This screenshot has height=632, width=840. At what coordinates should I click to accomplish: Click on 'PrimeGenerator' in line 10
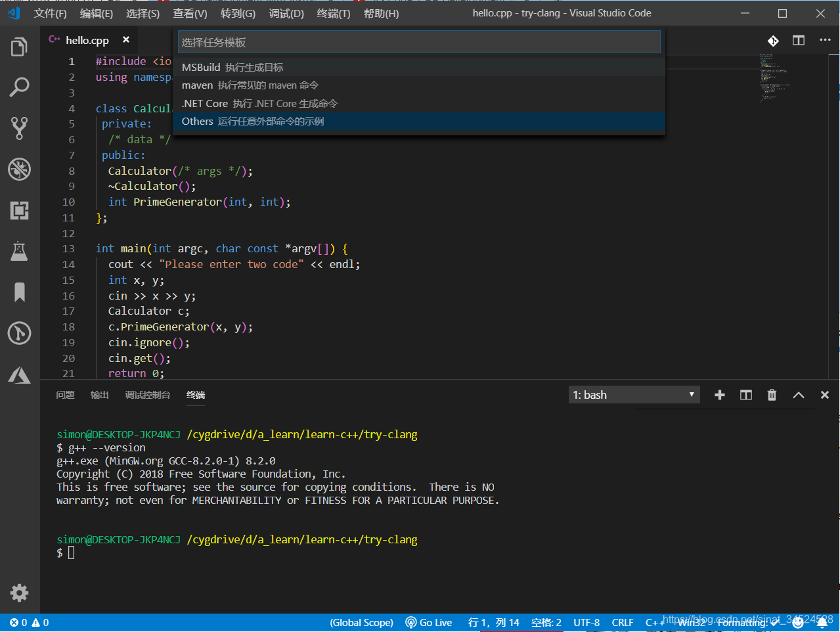coord(177,202)
